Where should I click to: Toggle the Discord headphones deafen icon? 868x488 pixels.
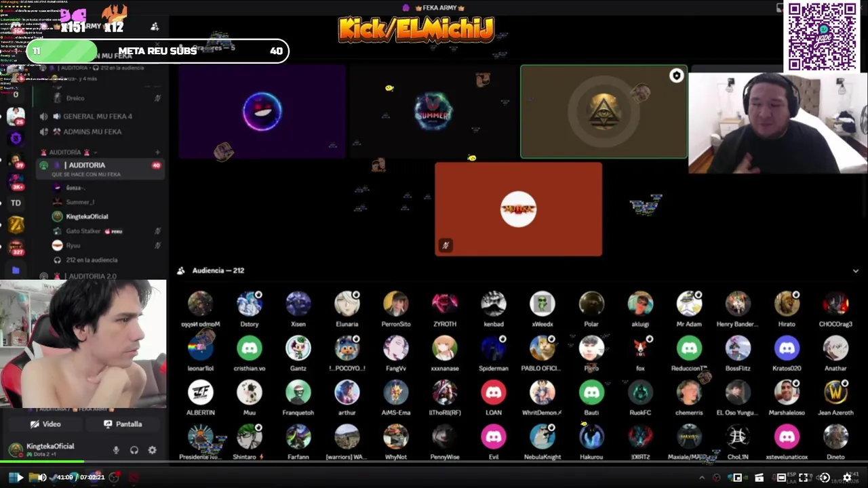pyautogui.click(x=134, y=450)
